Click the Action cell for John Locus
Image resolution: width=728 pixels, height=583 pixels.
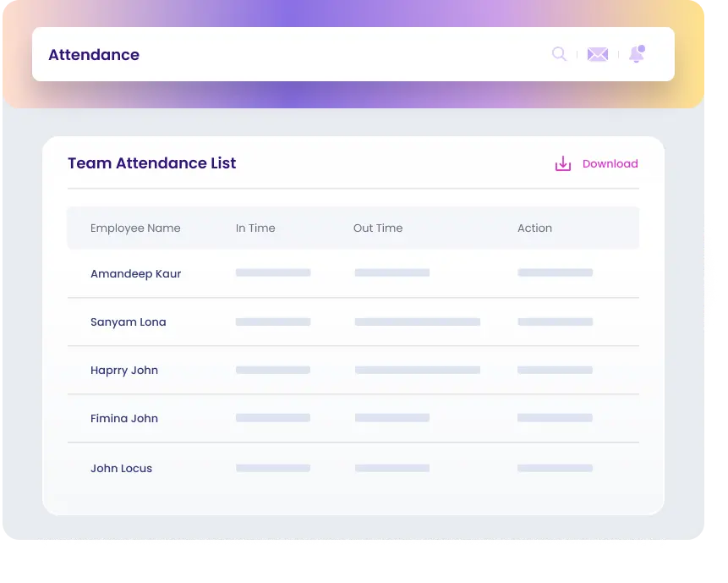pyautogui.click(x=555, y=468)
